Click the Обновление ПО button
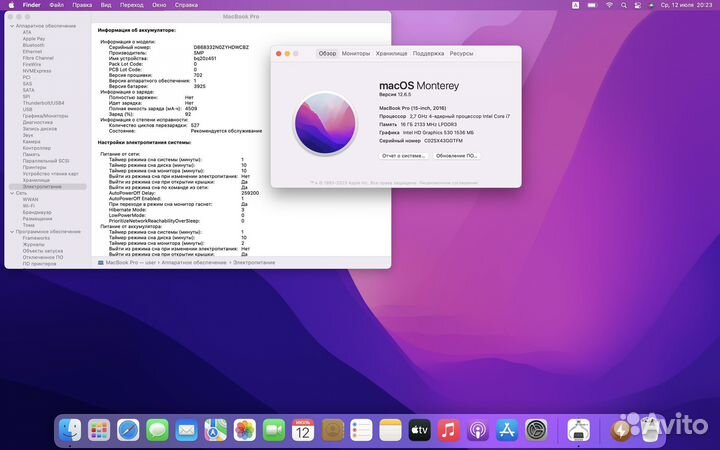Image resolution: width=720 pixels, height=450 pixels. coord(456,156)
